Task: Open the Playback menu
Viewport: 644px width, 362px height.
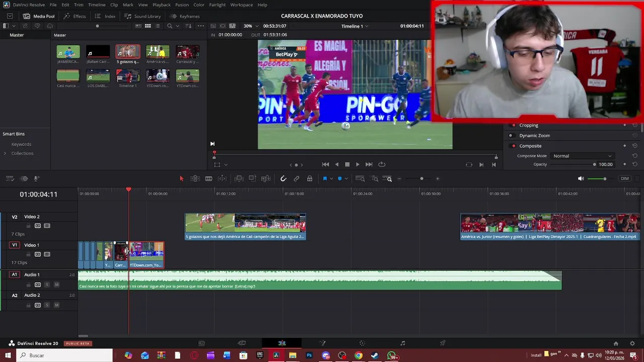Action: point(162,5)
